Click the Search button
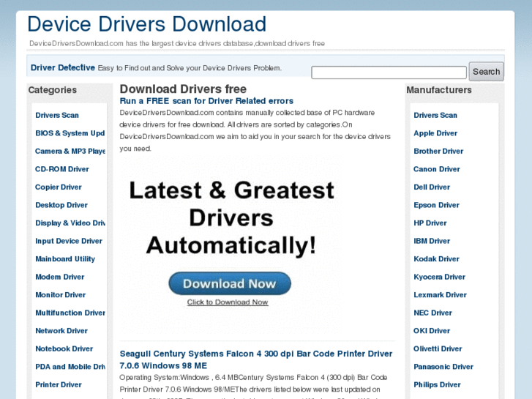 (x=486, y=72)
